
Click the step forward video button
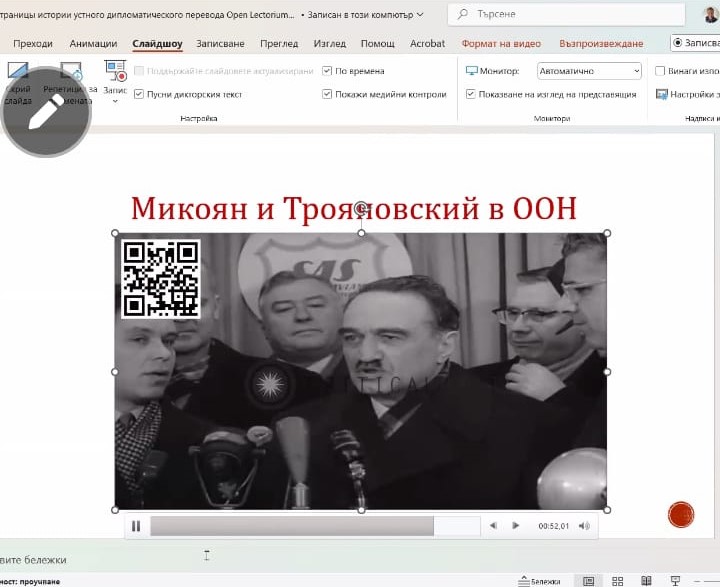(516, 526)
